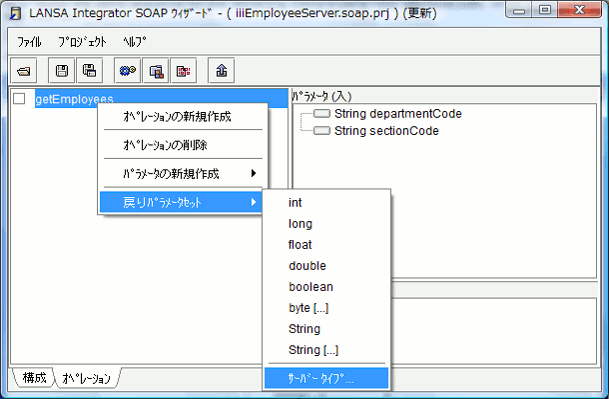Click the upload arrow deploy icon
The image size is (609, 399).
221,71
